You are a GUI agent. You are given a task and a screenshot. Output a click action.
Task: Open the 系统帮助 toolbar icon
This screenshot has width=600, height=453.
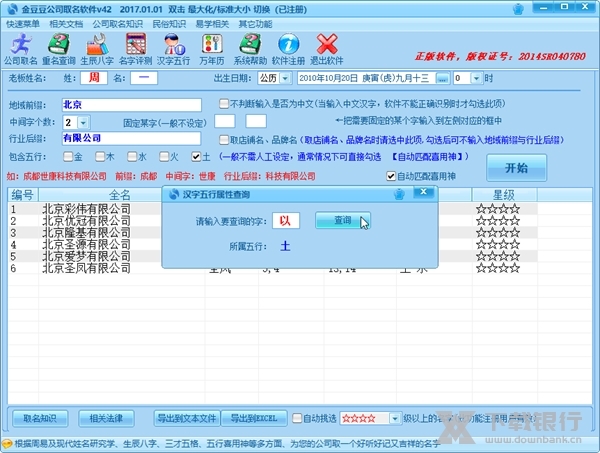click(x=250, y=49)
